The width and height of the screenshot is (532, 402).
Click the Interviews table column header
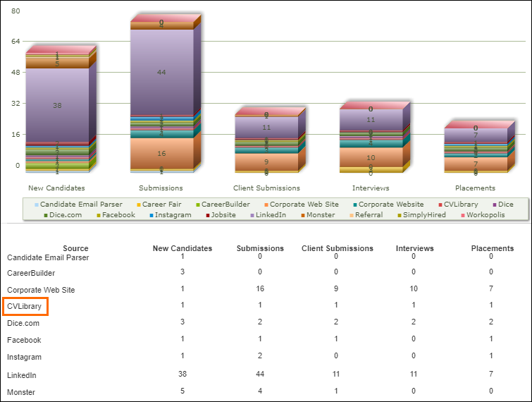coord(414,248)
